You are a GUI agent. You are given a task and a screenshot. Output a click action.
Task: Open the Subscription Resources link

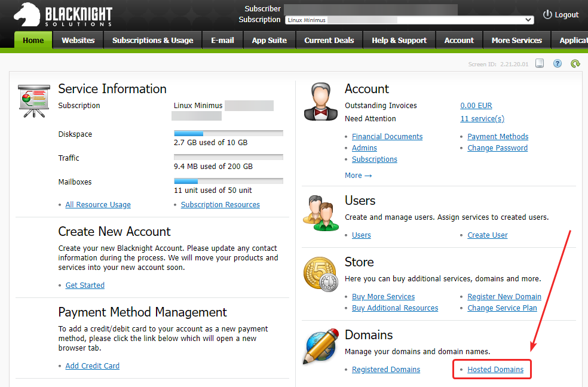click(x=220, y=205)
